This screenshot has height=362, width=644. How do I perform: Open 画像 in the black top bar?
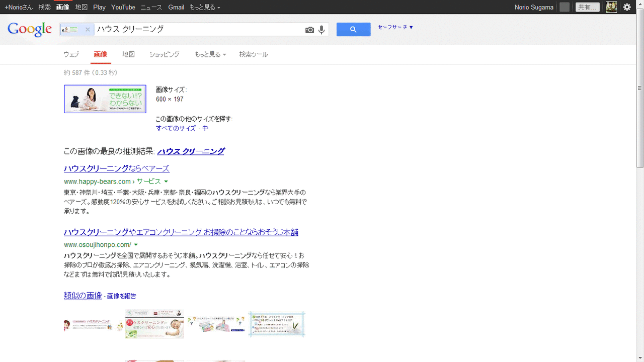pos(63,7)
